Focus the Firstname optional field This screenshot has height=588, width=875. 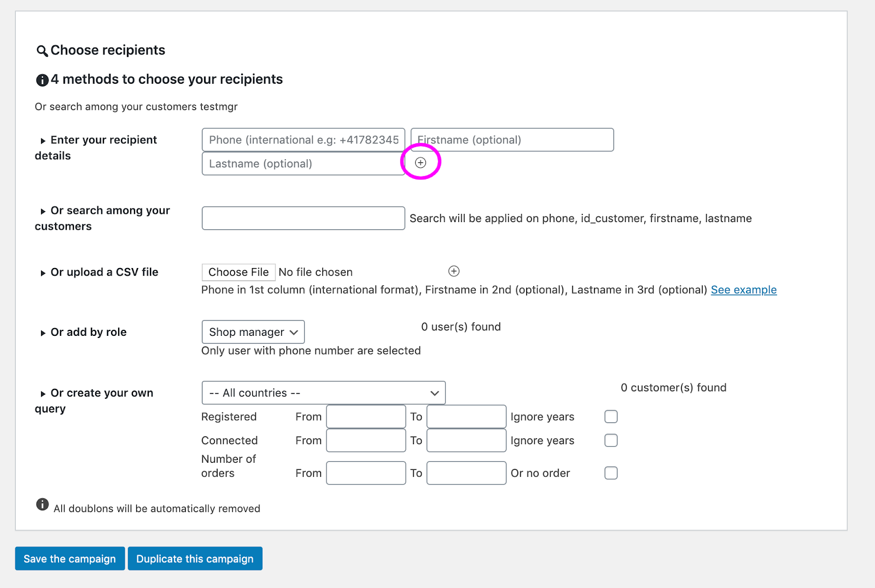point(512,140)
